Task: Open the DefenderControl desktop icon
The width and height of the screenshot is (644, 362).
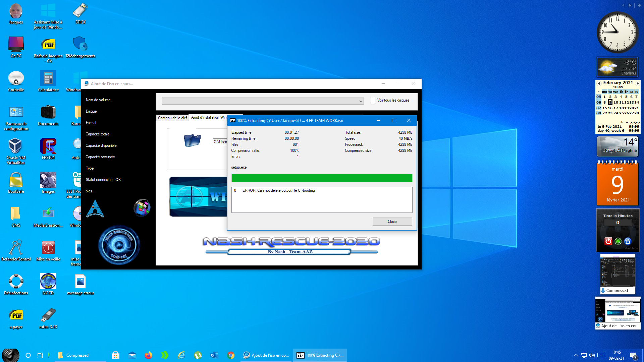Action: tap(16, 248)
